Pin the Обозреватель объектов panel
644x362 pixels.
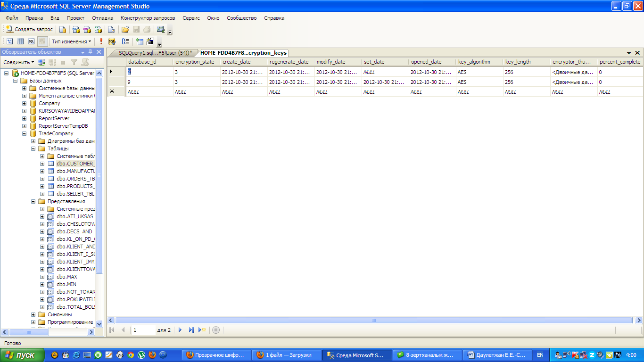click(91, 52)
